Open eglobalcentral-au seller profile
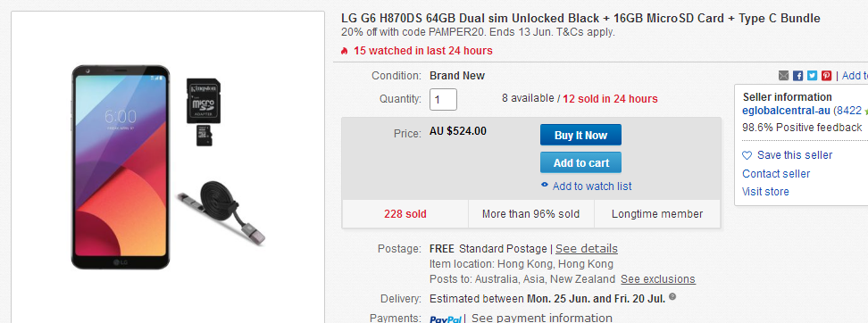The width and height of the screenshot is (868, 323). point(786,111)
